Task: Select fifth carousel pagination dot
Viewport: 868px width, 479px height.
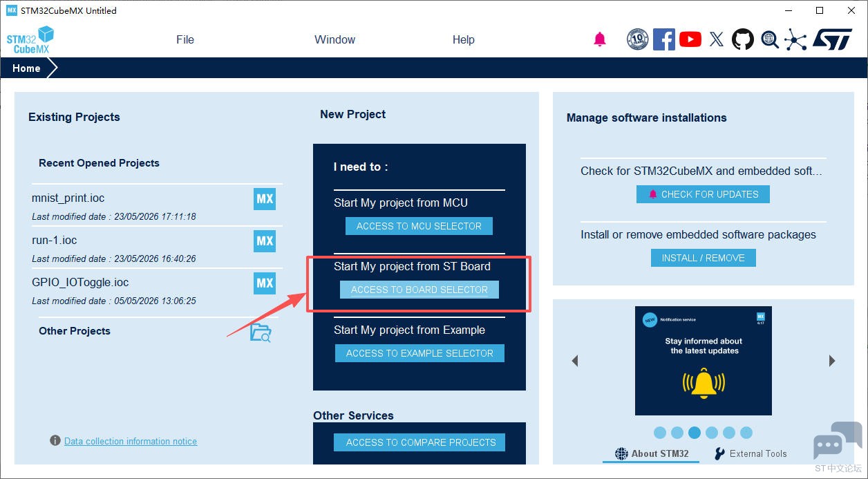Action: [729, 433]
